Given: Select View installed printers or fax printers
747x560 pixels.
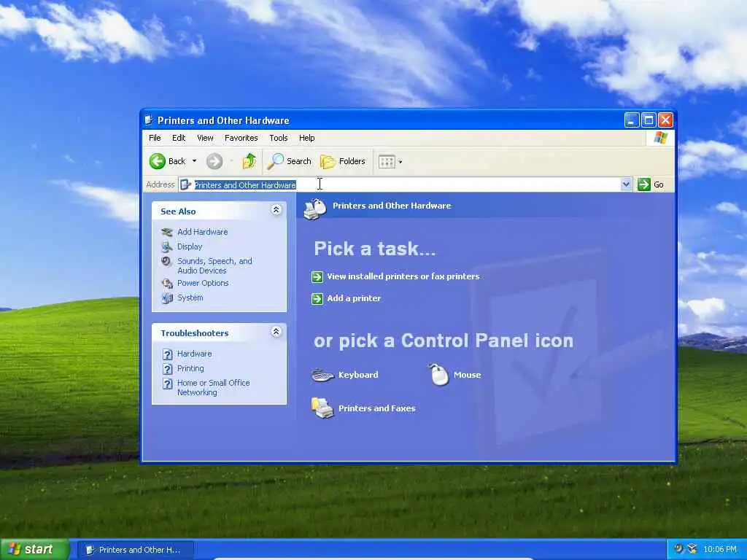Looking at the screenshot, I should 403,276.
